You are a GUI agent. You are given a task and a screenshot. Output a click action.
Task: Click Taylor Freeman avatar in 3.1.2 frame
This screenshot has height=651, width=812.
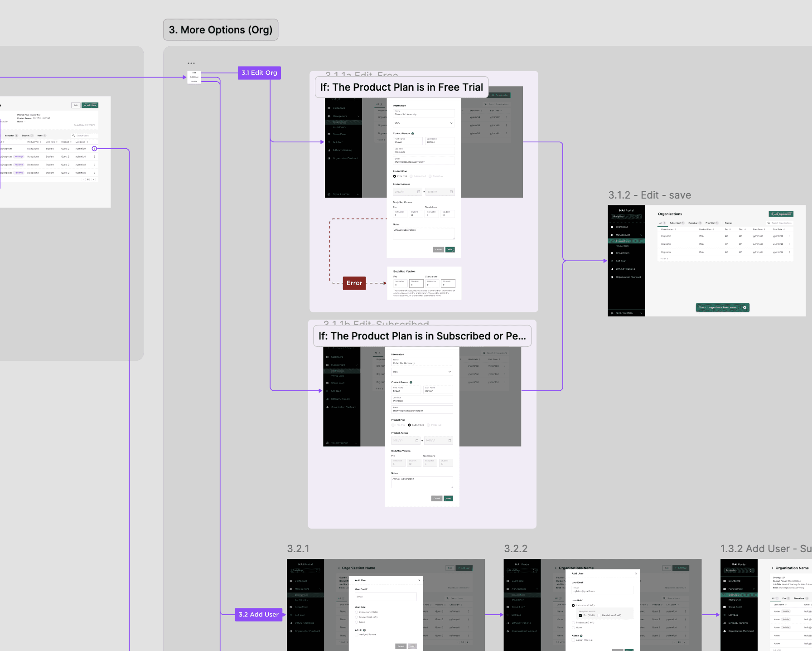(x=612, y=313)
